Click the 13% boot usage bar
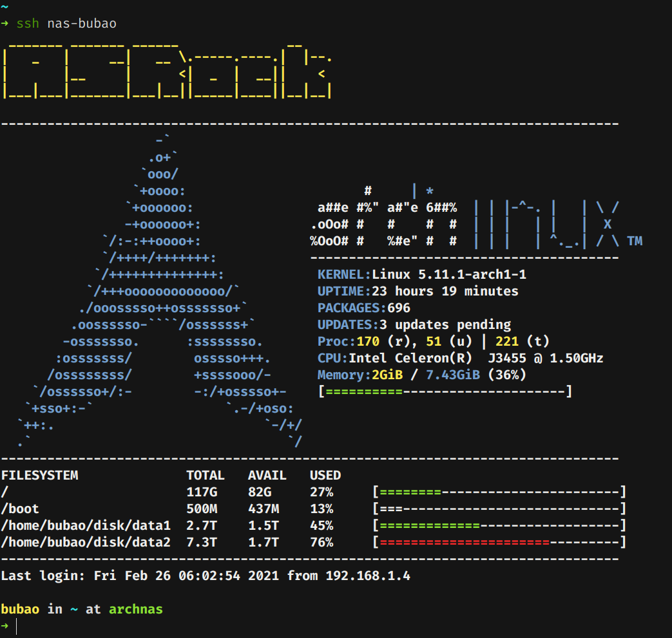Viewport: 672px width, 638px height. click(x=499, y=509)
